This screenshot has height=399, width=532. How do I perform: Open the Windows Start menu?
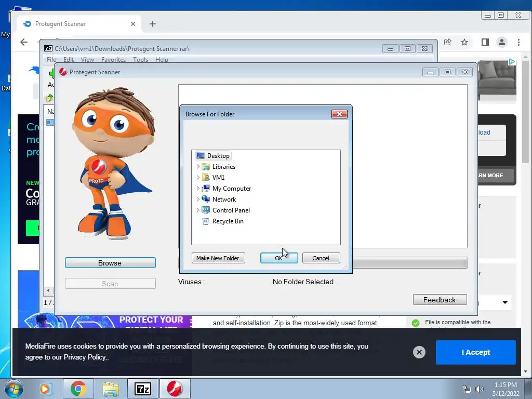[14, 389]
